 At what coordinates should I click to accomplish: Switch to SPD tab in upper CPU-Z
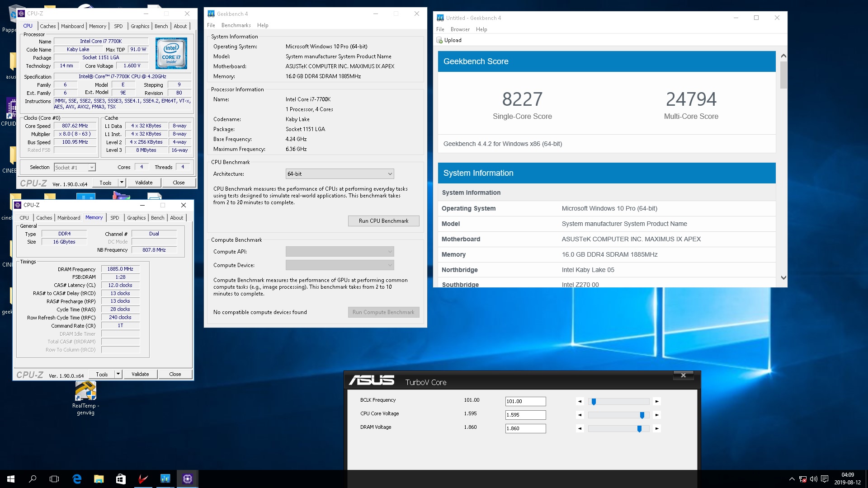(118, 26)
